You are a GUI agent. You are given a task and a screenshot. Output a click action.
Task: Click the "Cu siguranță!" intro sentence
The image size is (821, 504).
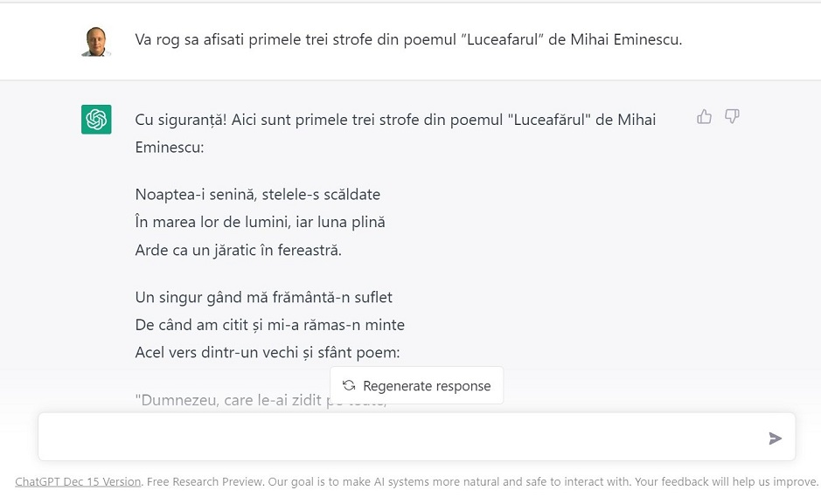tap(395, 134)
